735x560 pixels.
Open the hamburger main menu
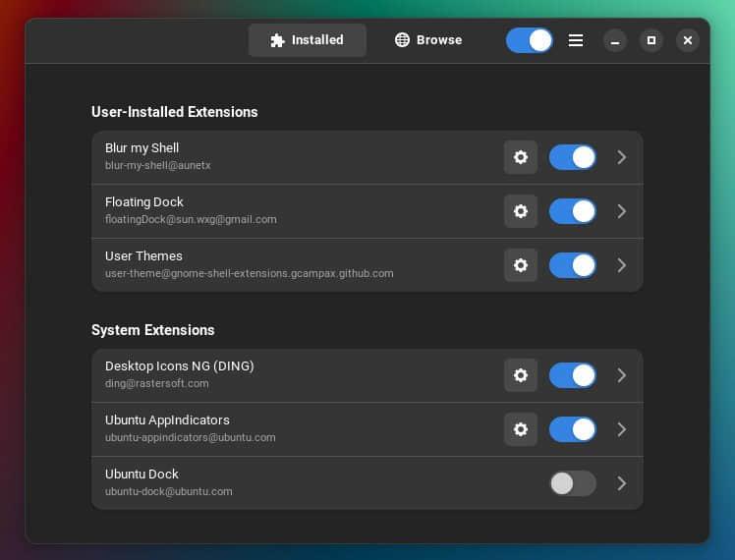576,40
